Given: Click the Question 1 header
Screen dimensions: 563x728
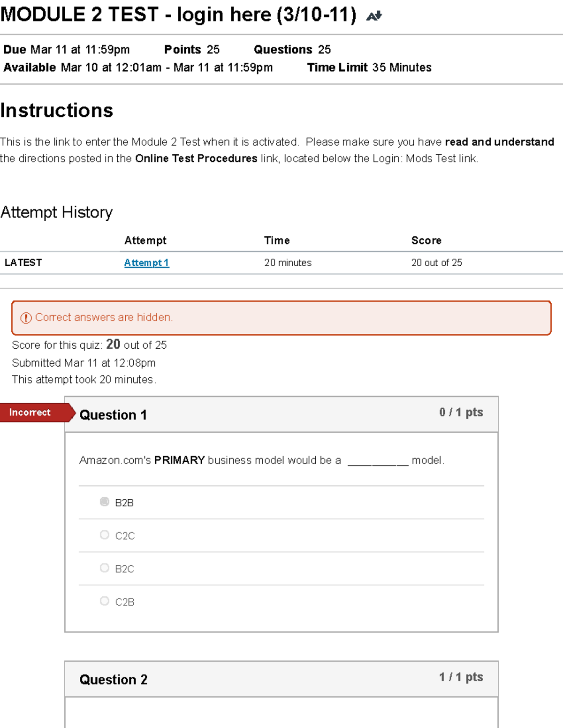Looking at the screenshot, I should (x=113, y=415).
